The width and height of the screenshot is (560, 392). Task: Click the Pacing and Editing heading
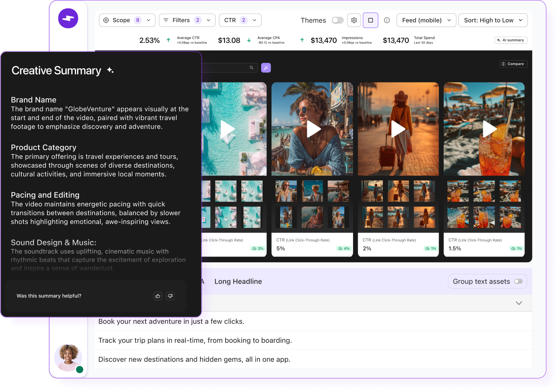tap(45, 195)
